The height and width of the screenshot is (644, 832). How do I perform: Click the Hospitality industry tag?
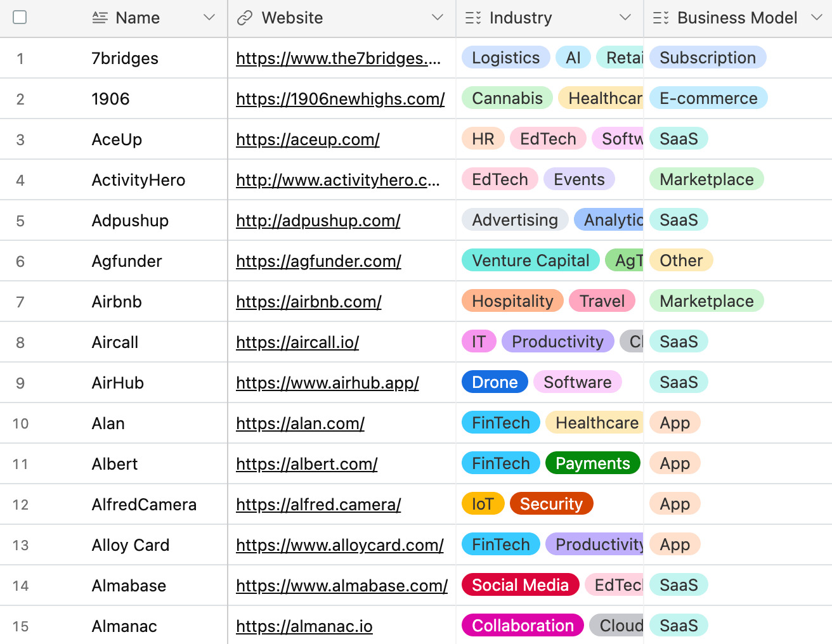512,301
